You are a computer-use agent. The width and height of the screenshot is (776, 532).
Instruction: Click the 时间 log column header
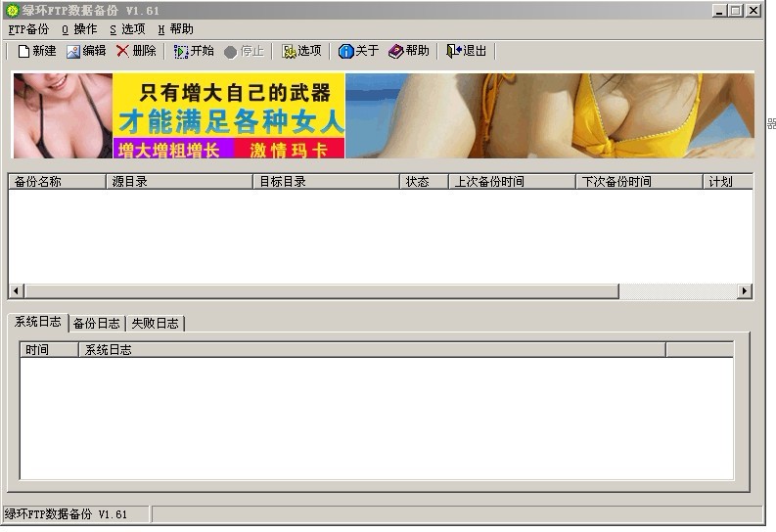point(49,349)
